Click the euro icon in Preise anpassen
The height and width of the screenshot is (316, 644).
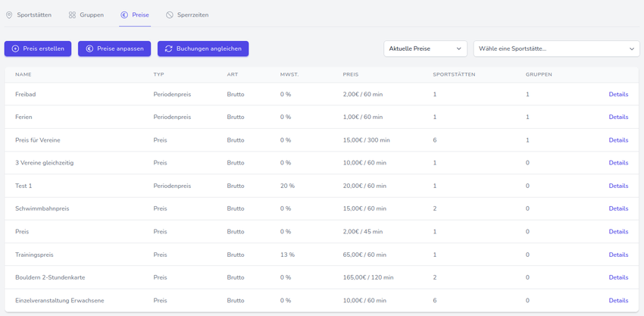[x=89, y=48]
